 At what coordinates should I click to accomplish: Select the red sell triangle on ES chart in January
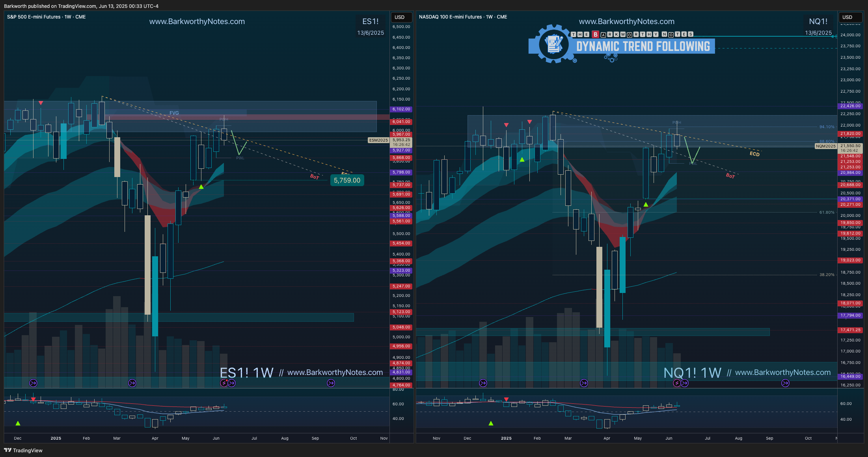[41, 103]
